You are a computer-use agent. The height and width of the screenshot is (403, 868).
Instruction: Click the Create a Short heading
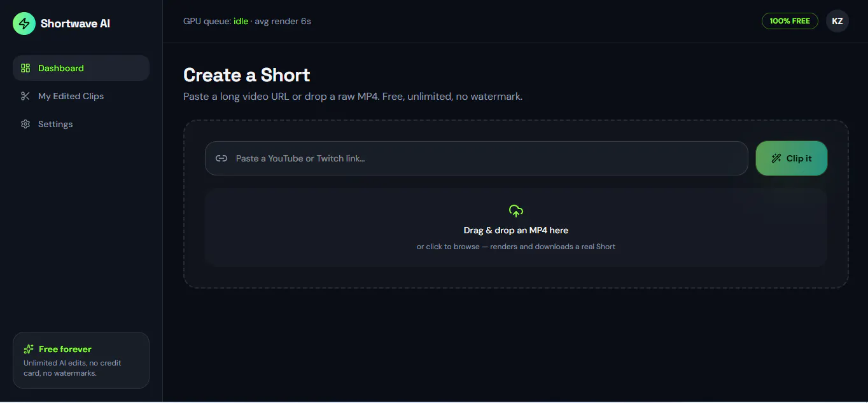point(247,75)
